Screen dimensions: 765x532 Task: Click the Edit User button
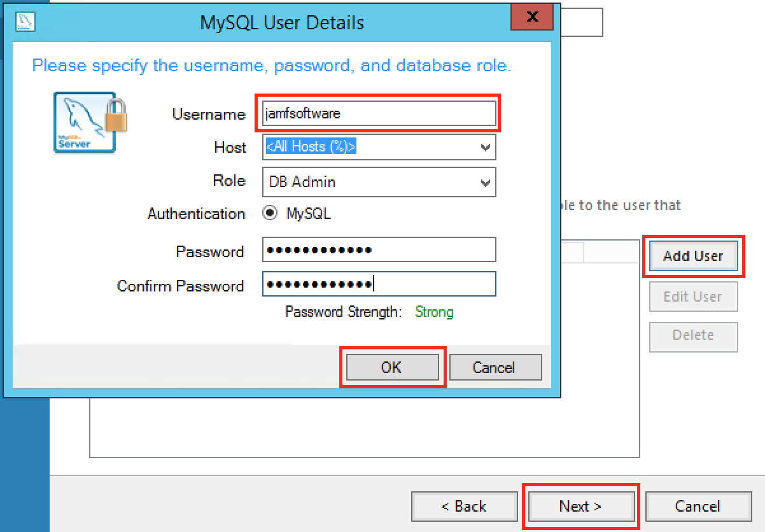[693, 297]
